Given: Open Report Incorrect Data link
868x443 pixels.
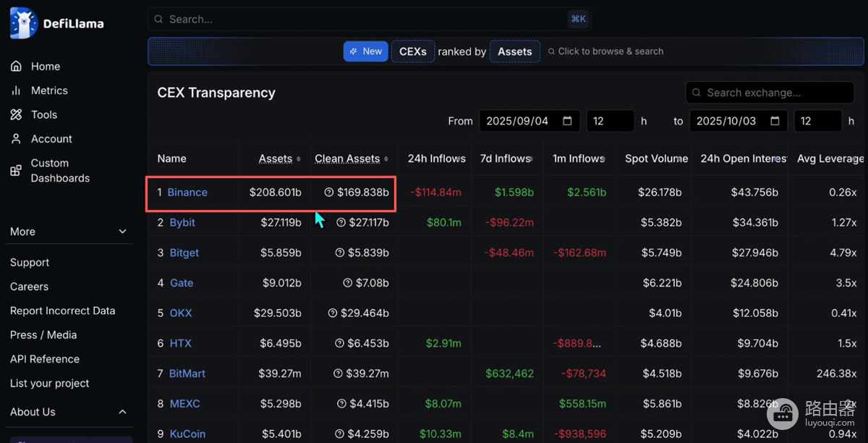Looking at the screenshot, I should (x=63, y=311).
